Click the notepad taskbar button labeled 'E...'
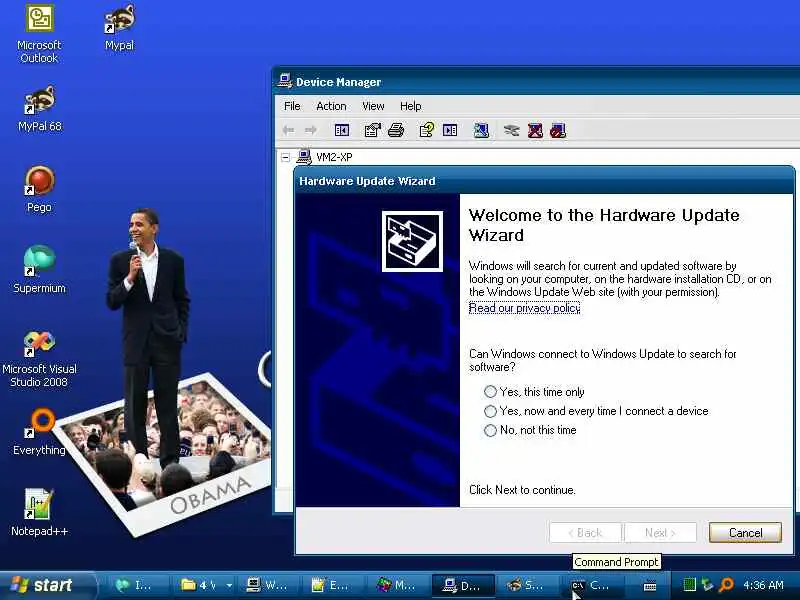800x600 pixels. [334, 585]
